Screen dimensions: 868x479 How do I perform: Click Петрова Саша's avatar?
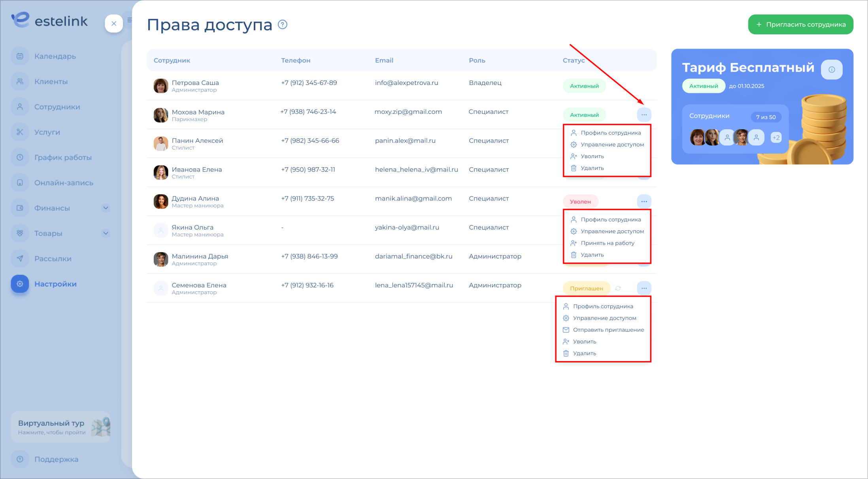pos(161,86)
